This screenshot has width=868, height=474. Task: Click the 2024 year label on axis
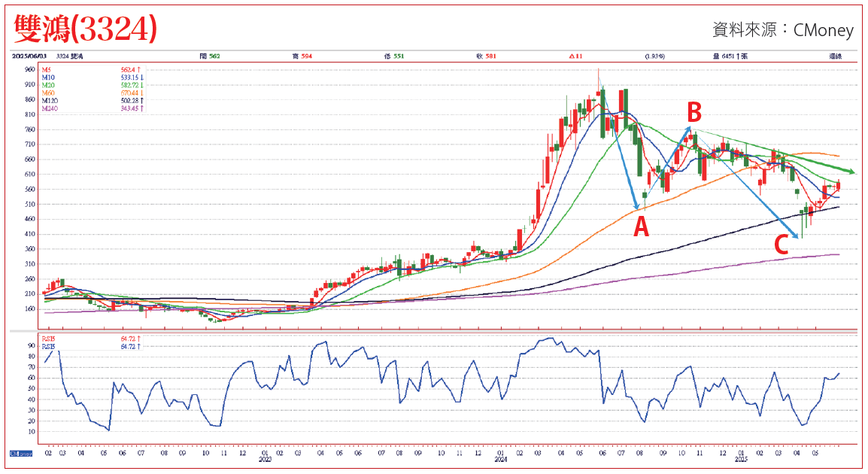(501, 458)
